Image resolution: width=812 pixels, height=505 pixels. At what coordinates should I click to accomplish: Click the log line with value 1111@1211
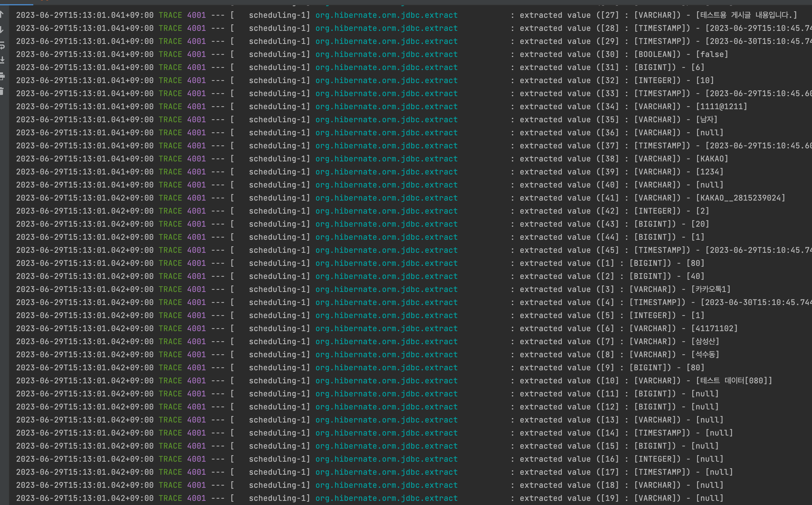tap(721, 107)
